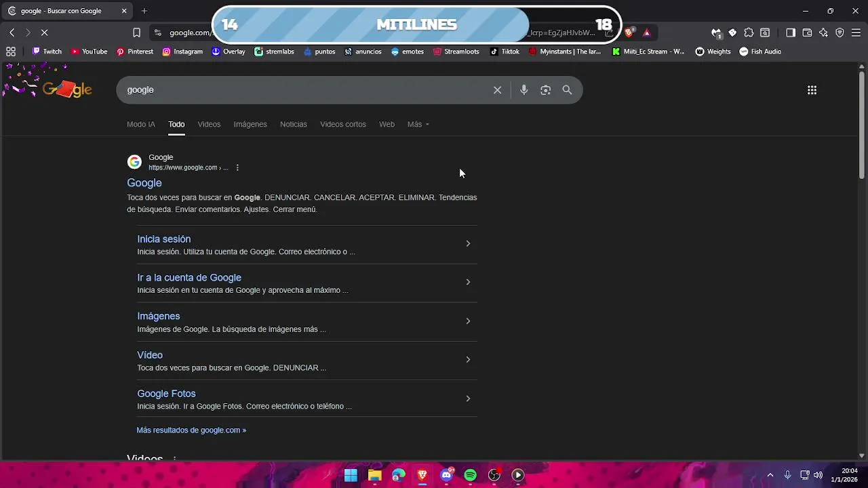Open the Google main result title link
This screenshot has height=488, width=868.
(144, 183)
